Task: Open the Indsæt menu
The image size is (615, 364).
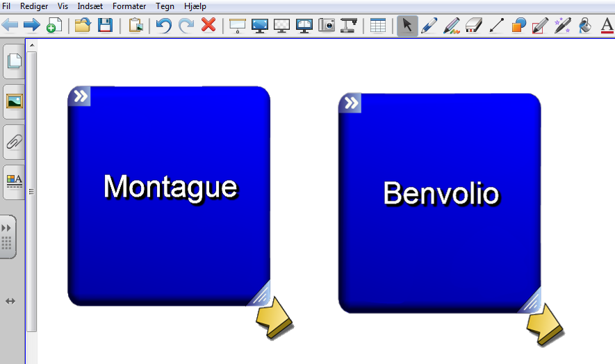Action: tap(90, 6)
